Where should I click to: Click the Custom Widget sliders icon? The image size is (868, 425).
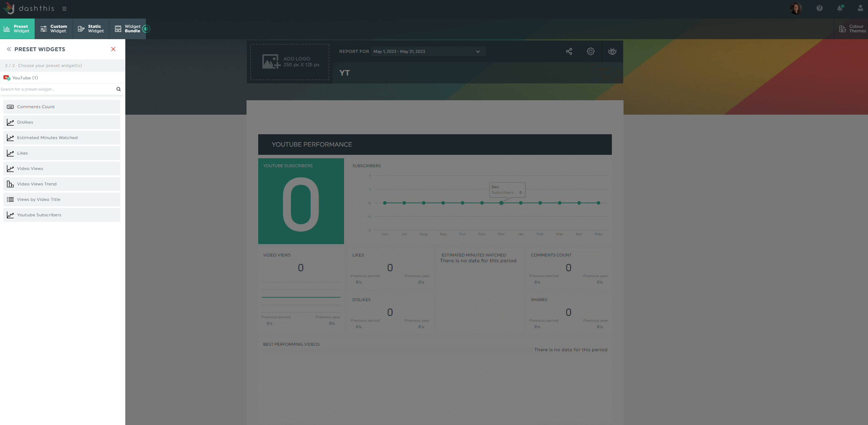(x=44, y=29)
